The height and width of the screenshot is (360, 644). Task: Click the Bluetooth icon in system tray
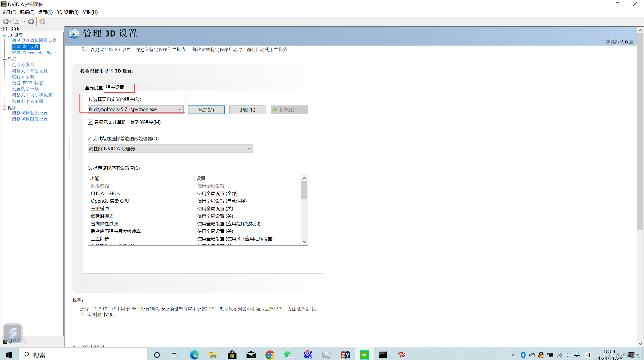[523, 355]
